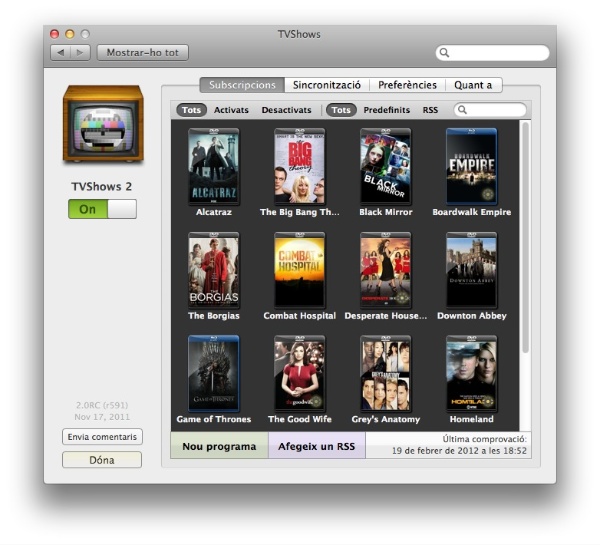
Task: Open the Quant a tab
Action: point(473,85)
